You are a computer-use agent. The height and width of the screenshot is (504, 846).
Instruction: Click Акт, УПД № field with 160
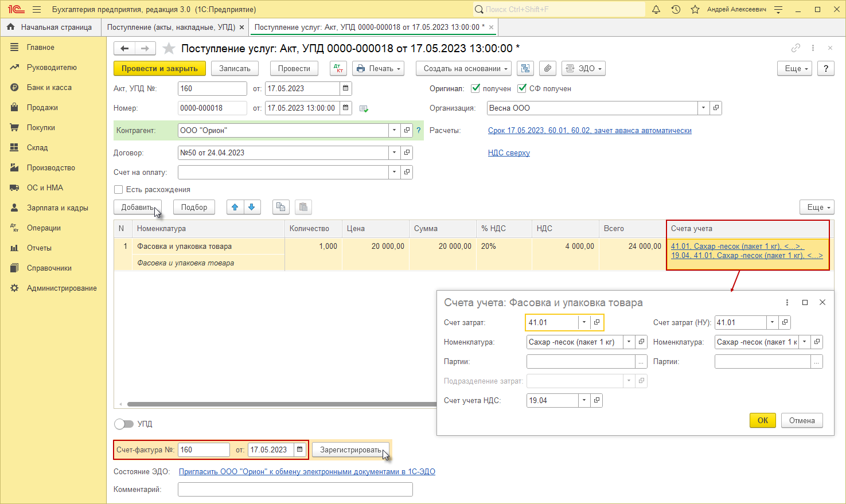(x=212, y=88)
